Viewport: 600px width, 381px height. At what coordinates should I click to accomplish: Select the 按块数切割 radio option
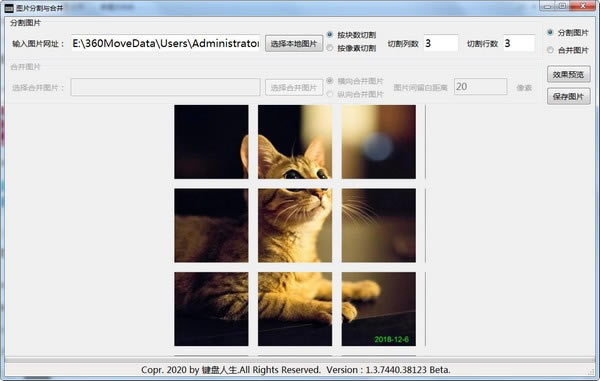(330, 34)
